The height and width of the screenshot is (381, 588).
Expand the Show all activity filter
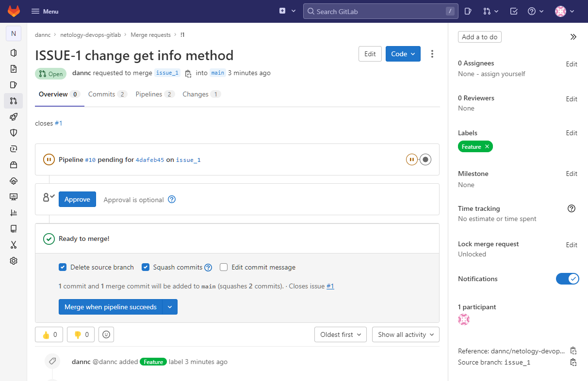pyautogui.click(x=406, y=334)
